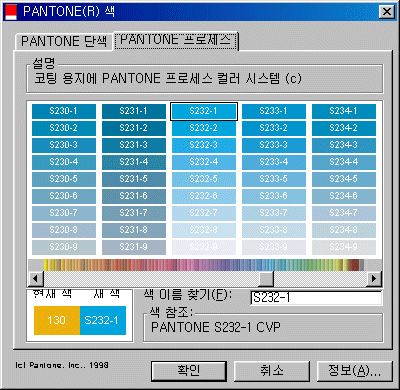The image size is (400, 390).
Task: Pick color S234-5
Action: point(344,179)
